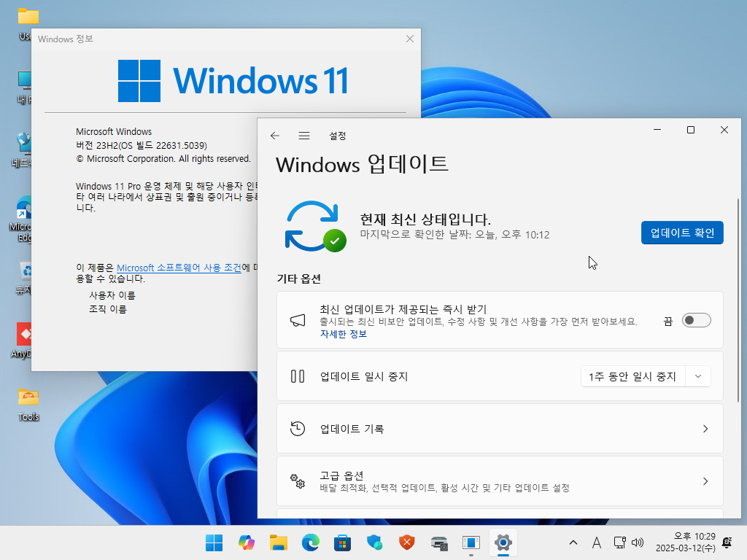Minimize the Settings window
747x560 pixels.
(657, 130)
